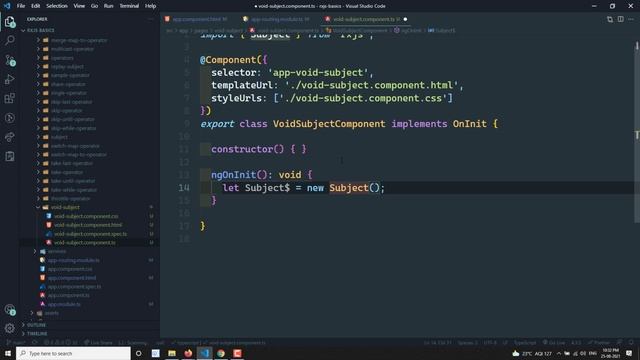Click the Visual Studio Code taskbar icon
Image resolution: width=640 pixels, height=360 pixels.
(204, 353)
